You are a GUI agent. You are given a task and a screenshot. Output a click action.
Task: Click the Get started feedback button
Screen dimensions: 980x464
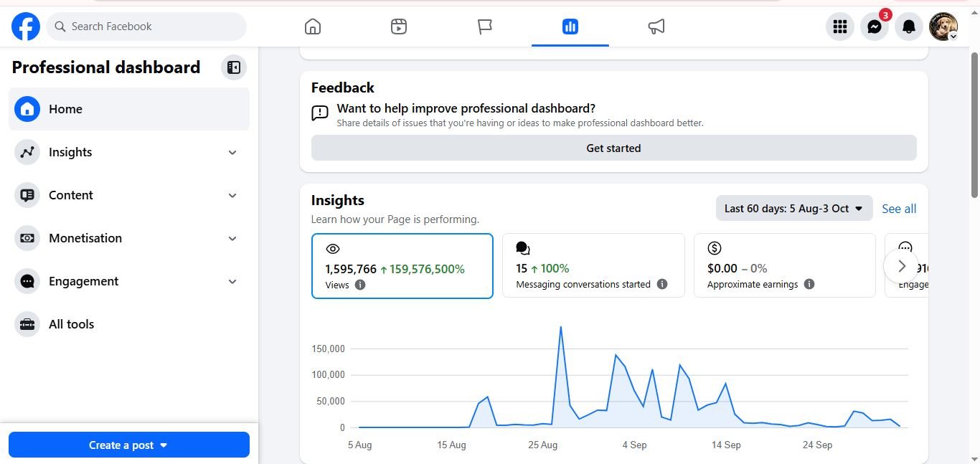pos(614,148)
